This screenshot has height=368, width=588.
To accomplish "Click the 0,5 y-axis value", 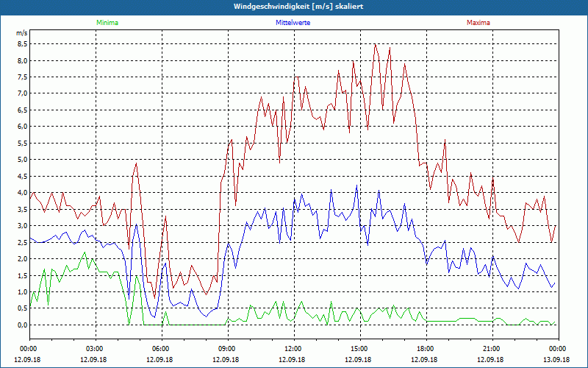I will pos(23,308).
